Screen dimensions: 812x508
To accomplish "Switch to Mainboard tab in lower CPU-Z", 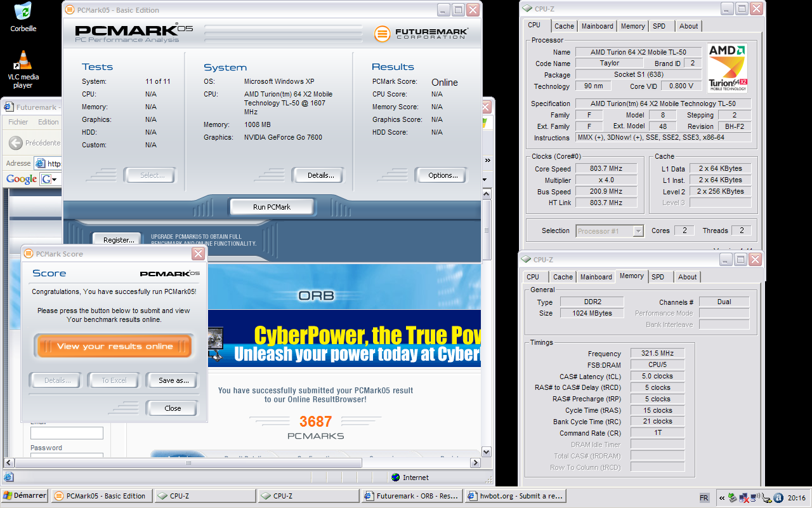I will [596, 277].
